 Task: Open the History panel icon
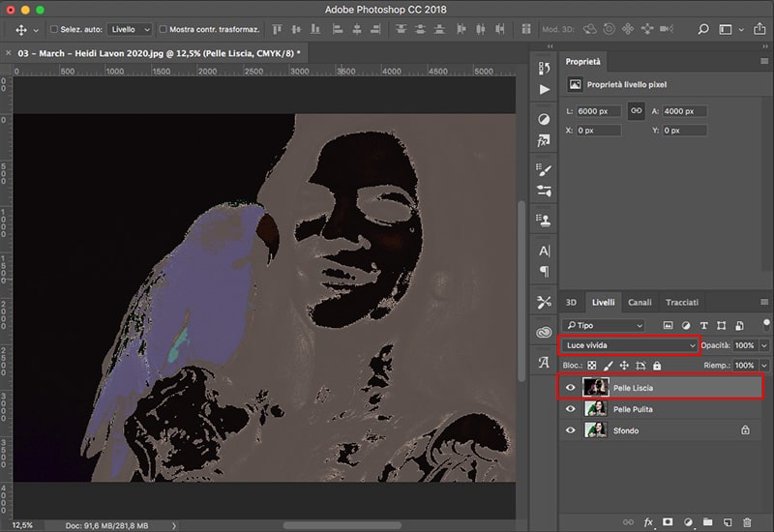[x=544, y=67]
